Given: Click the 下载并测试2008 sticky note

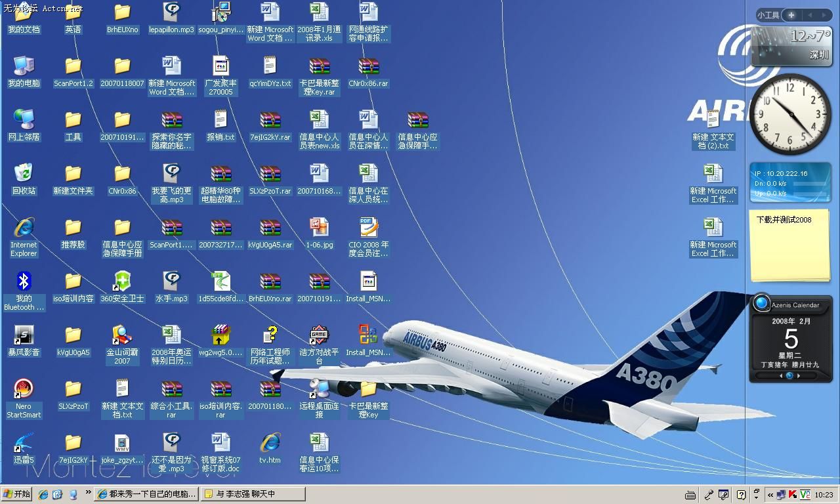Looking at the screenshot, I should (x=790, y=246).
